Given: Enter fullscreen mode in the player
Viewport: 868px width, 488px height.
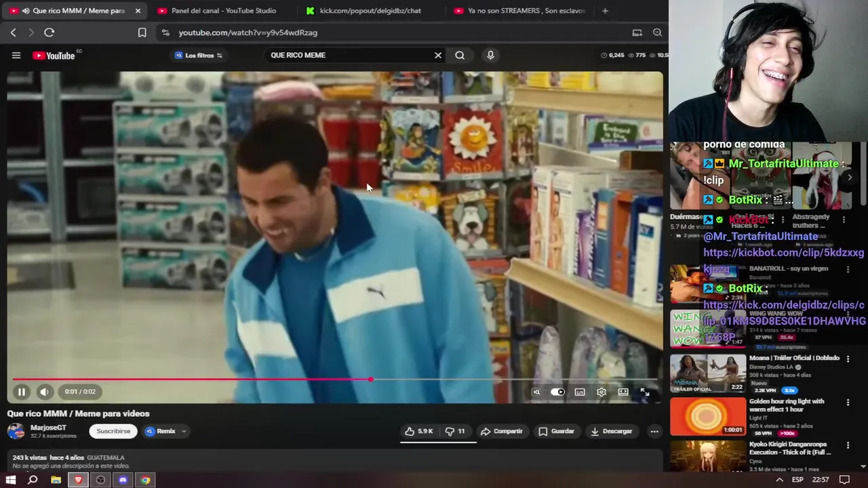Looking at the screenshot, I should click(645, 392).
